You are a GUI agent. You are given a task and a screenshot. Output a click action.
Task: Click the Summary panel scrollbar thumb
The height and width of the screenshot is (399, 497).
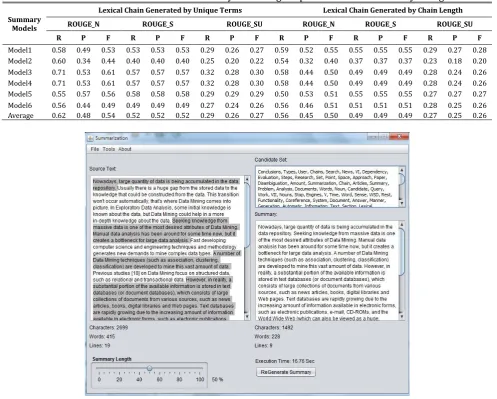[402, 252]
